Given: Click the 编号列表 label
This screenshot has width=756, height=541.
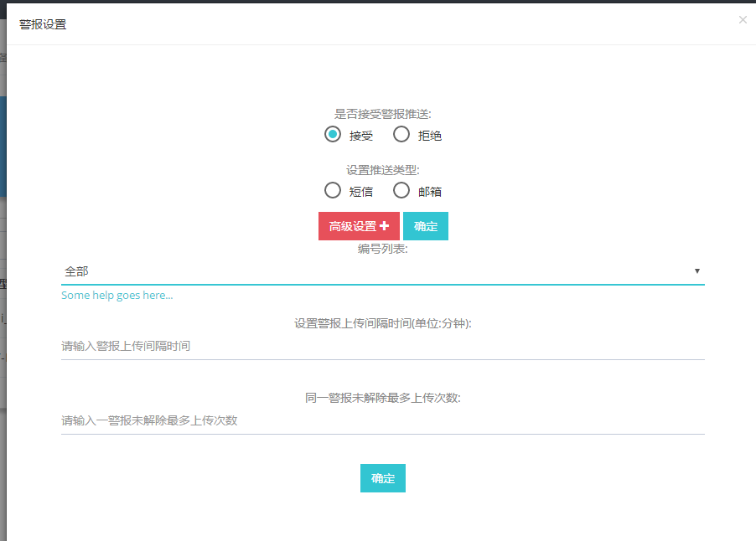Looking at the screenshot, I should point(383,249).
